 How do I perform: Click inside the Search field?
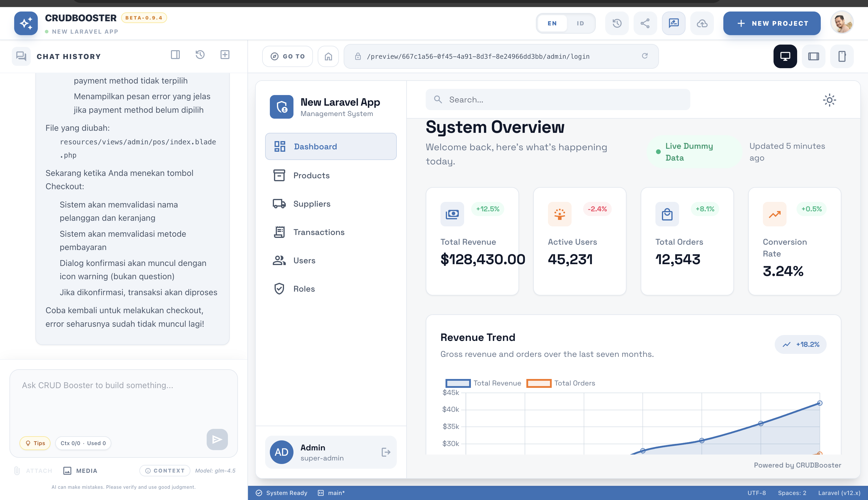[x=557, y=99]
